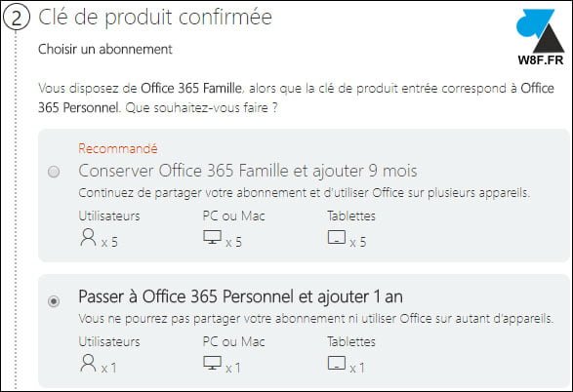Image resolution: width=573 pixels, height=392 pixels.
Task: Click the Continuez de partager votre abonnement description
Action: (x=304, y=193)
